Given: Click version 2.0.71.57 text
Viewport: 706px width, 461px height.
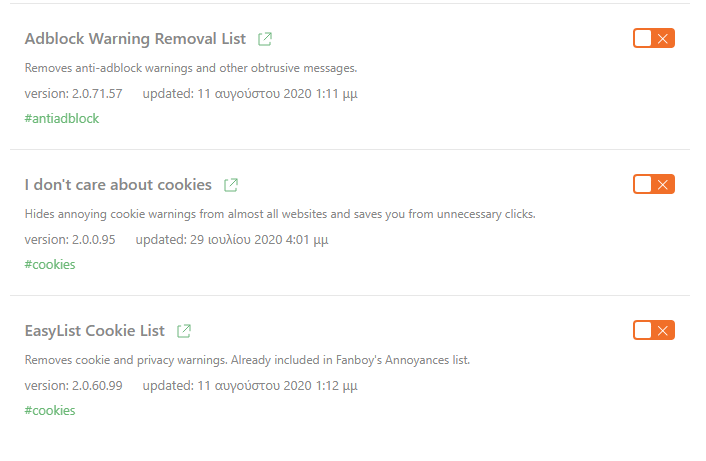Looking at the screenshot, I should 73,94.
